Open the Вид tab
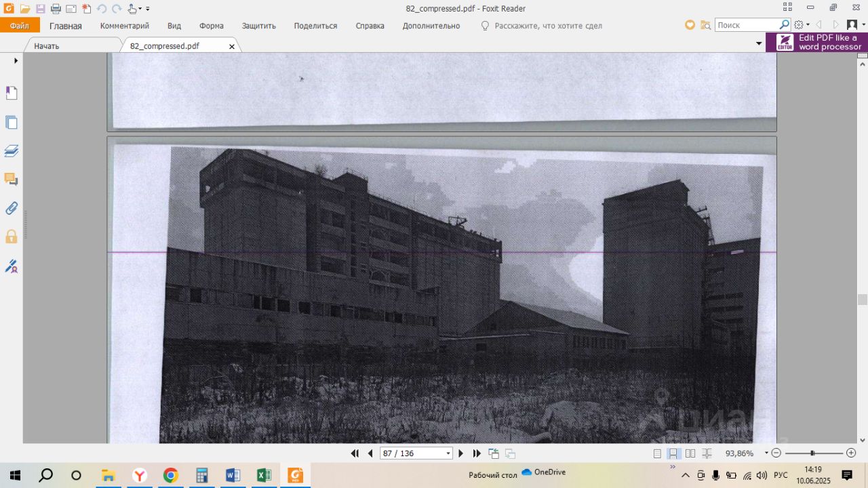This screenshot has height=488, width=868. coord(174,26)
